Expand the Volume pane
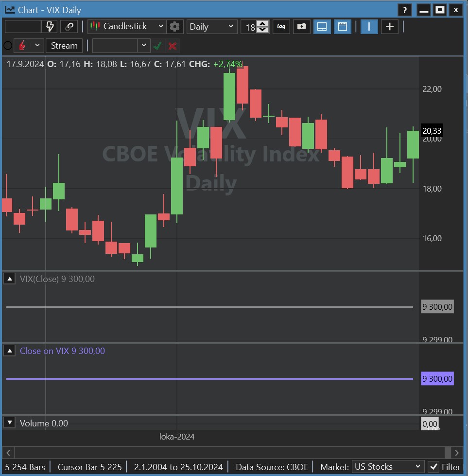This screenshot has height=476, width=468. [x=10, y=423]
